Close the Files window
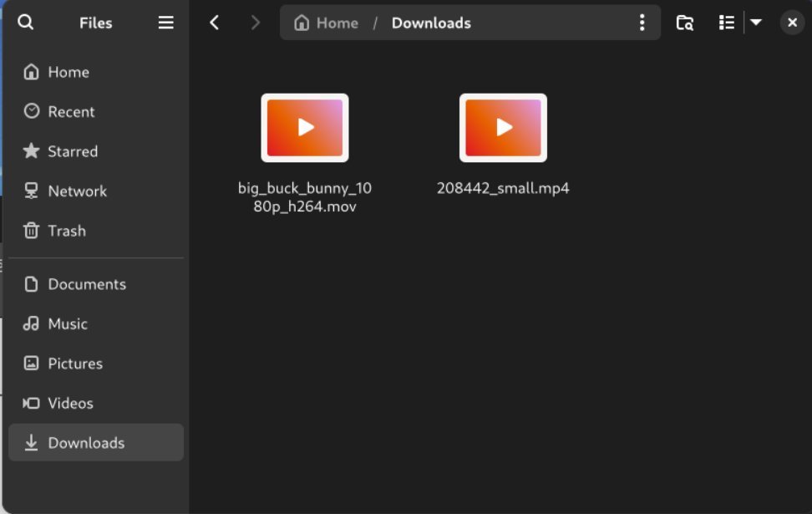This screenshot has width=812, height=514. (792, 23)
